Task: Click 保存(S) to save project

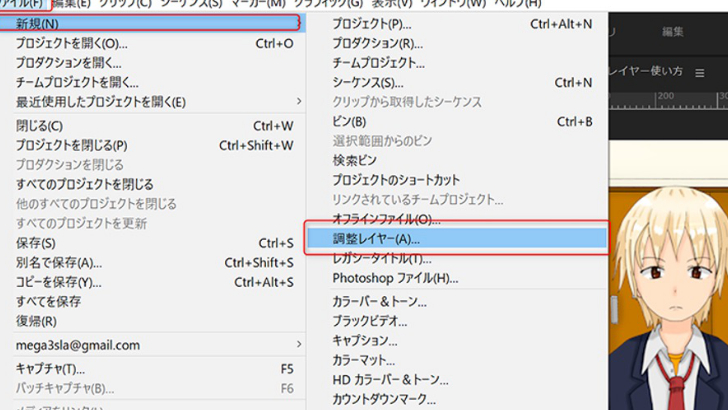Action: [36, 243]
